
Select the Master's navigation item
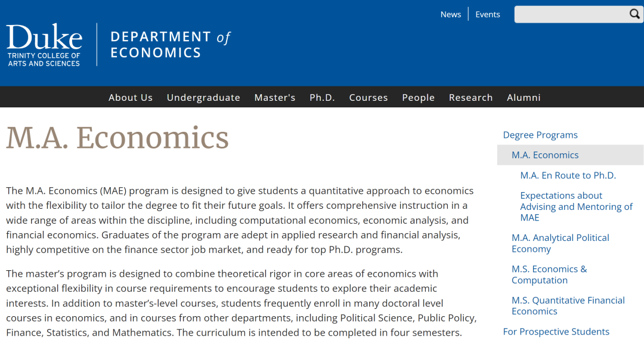[x=275, y=97]
